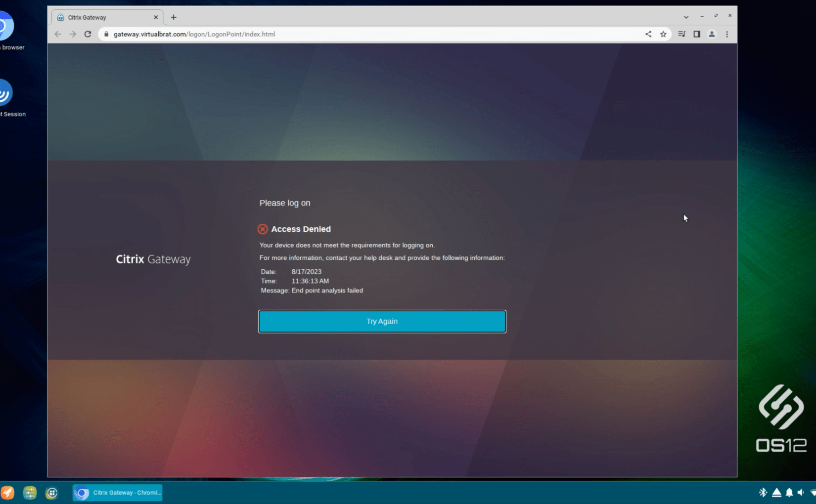Reload the Citrix Gateway page
Image resolution: width=816 pixels, height=504 pixels.
(88, 34)
